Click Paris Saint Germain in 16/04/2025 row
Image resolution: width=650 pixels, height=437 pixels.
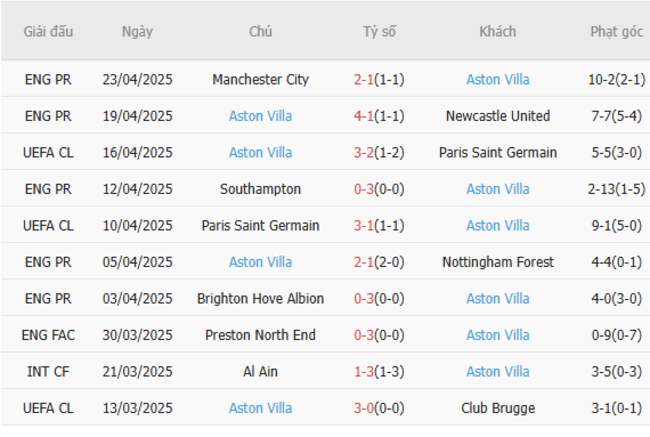498,153
